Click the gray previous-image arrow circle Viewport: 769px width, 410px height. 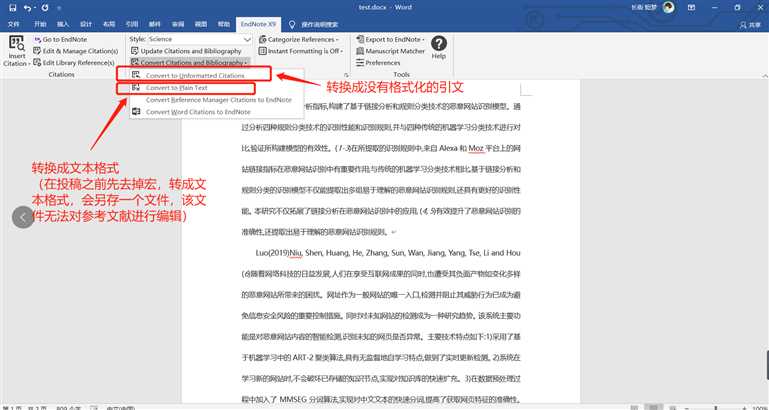pos(23,217)
